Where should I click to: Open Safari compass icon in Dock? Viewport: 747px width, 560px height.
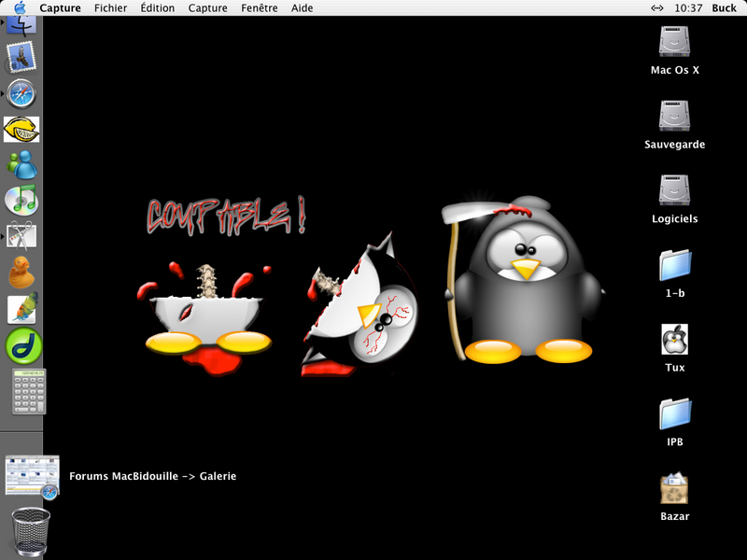pyautogui.click(x=21, y=94)
